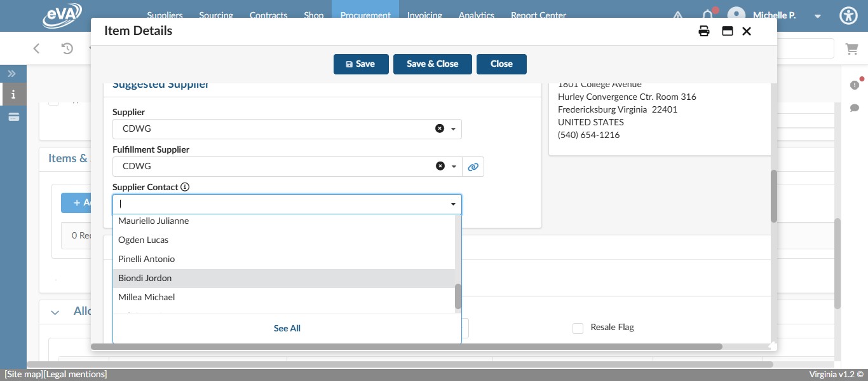Collapse the Supplier Contact dropdown list
Viewport: 868px width, 381px height.
[453, 204]
